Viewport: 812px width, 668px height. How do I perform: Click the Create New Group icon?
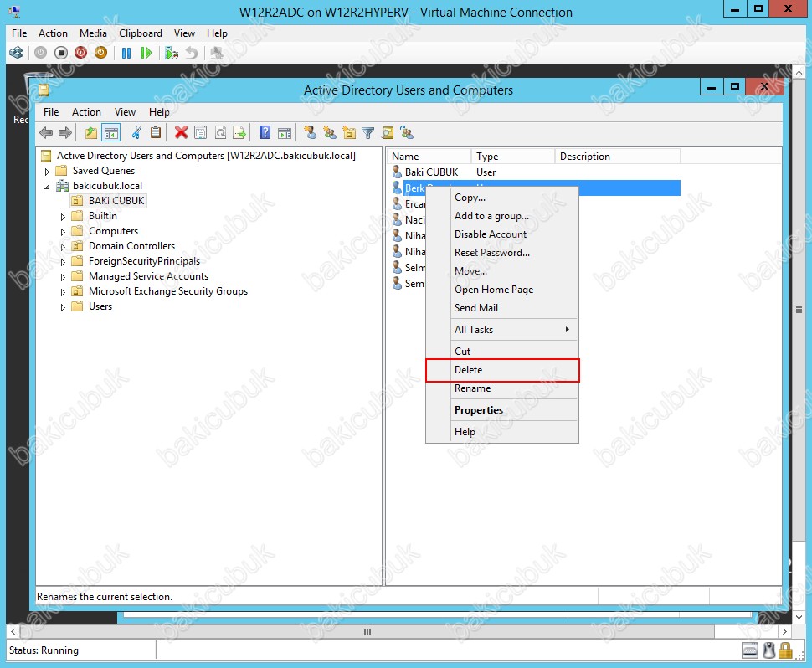tap(329, 133)
